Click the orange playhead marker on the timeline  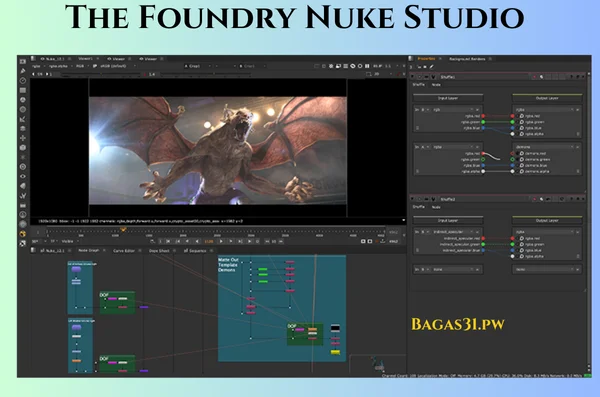point(123,230)
